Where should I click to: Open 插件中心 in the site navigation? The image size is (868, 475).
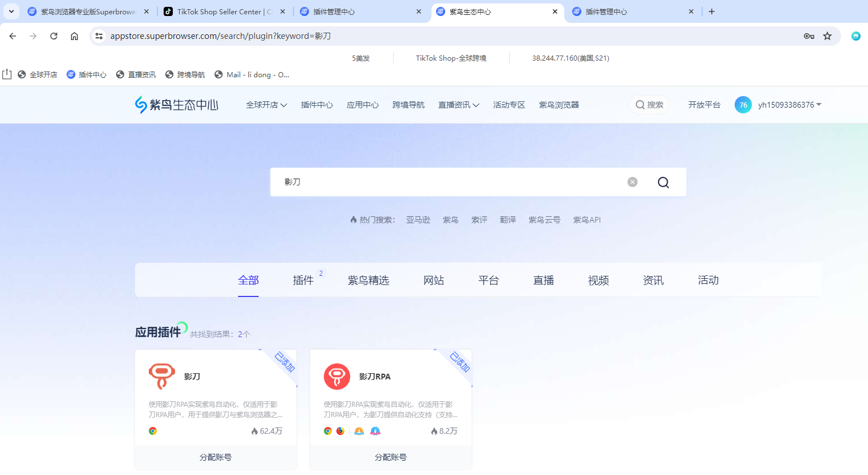pyautogui.click(x=317, y=105)
